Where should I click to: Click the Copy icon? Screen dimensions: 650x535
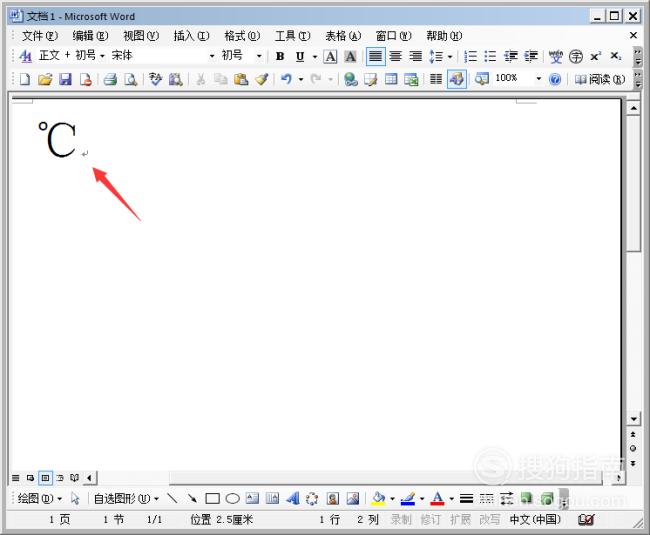click(221, 79)
